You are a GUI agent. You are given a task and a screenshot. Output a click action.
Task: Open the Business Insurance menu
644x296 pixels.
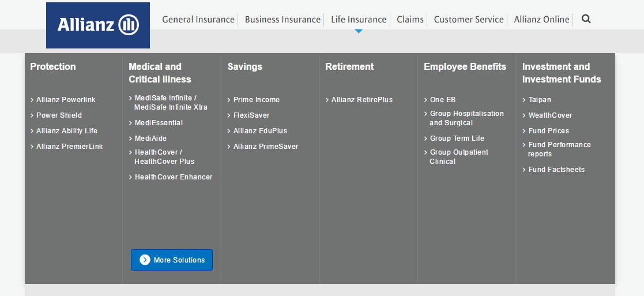(x=283, y=20)
